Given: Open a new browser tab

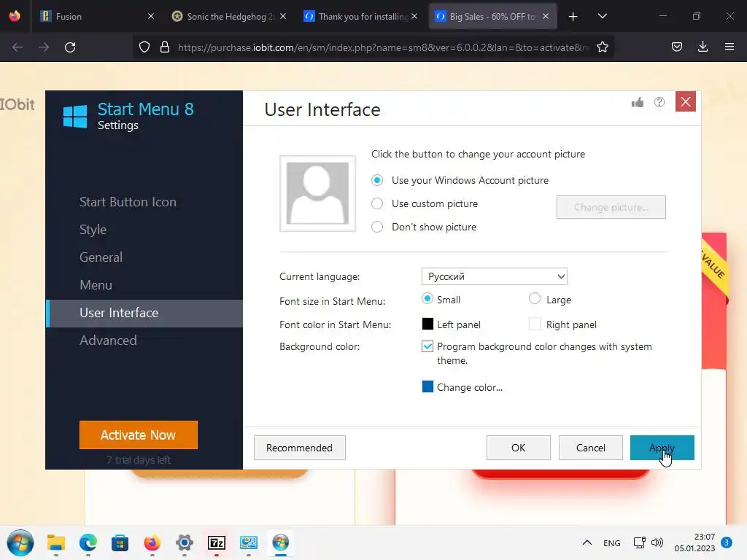Looking at the screenshot, I should pyautogui.click(x=573, y=17).
